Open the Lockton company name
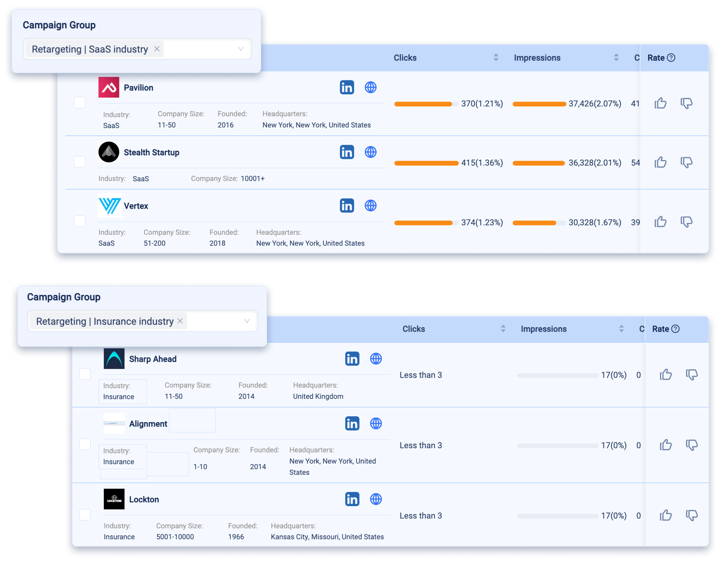The image size is (728, 566). pyautogui.click(x=144, y=499)
